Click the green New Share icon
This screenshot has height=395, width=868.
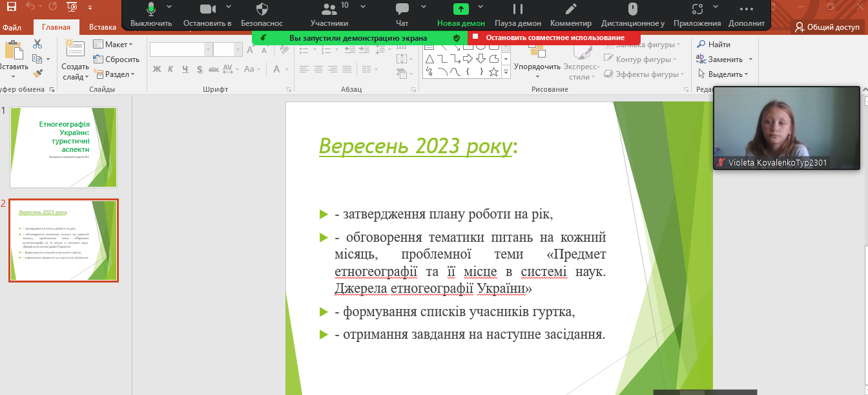click(461, 9)
